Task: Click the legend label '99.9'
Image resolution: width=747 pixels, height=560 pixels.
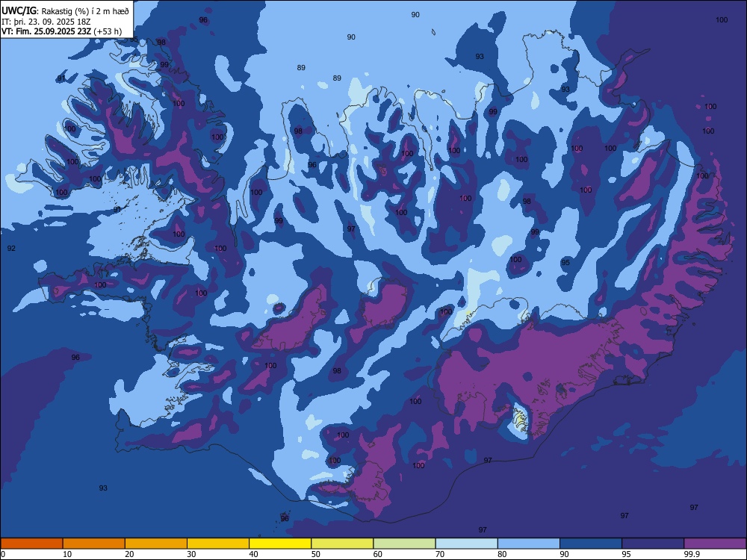Action: click(692, 554)
